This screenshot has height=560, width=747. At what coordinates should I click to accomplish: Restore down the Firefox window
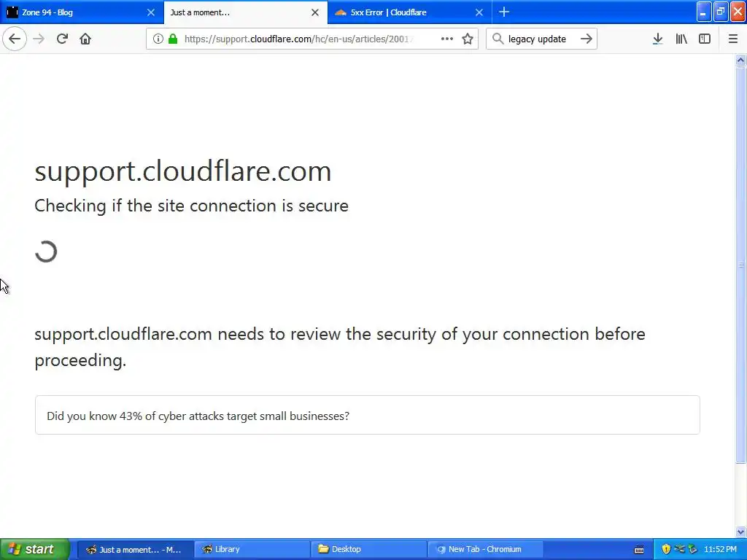point(721,12)
